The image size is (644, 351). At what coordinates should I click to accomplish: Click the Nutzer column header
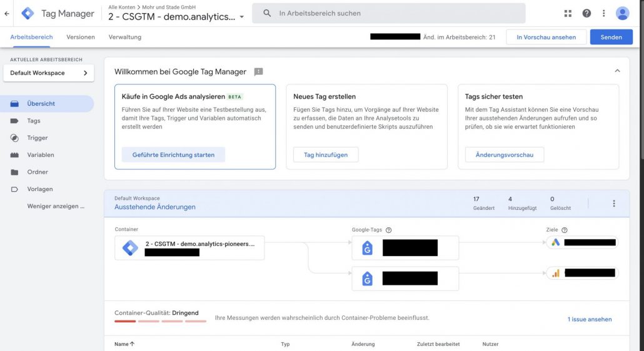tap(490, 344)
